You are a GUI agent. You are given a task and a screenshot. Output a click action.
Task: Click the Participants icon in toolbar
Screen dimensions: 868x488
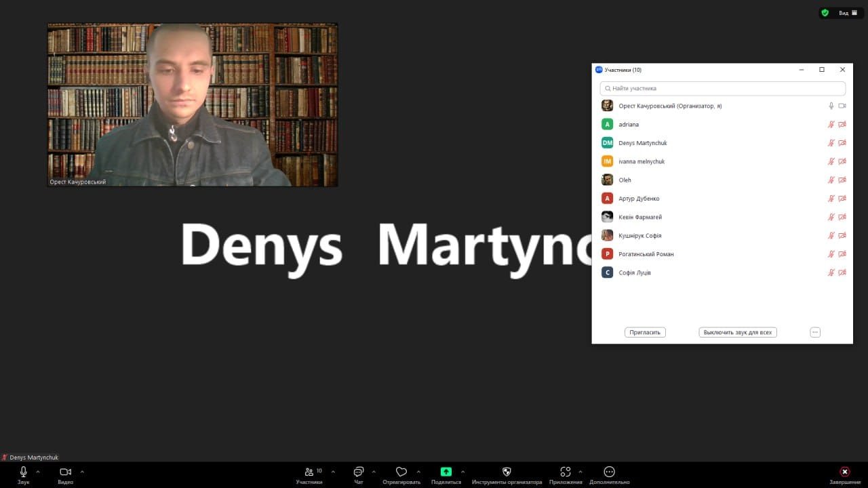tap(309, 472)
